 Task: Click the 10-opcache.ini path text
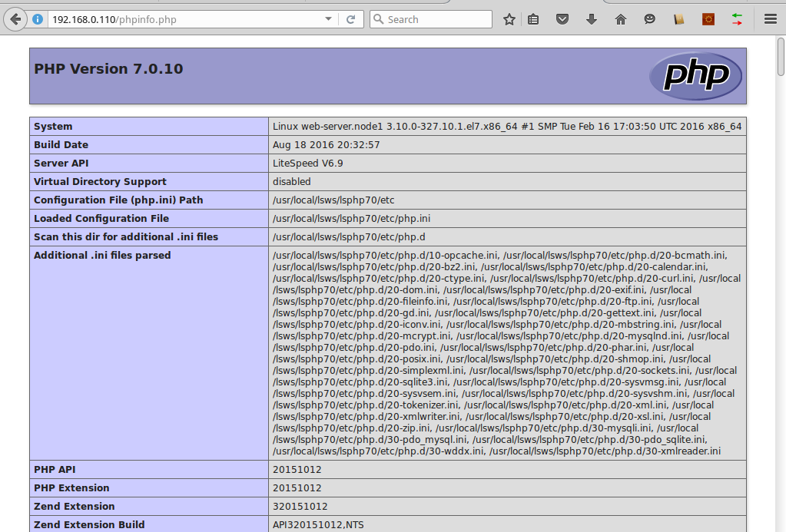(x=385, y=256)
